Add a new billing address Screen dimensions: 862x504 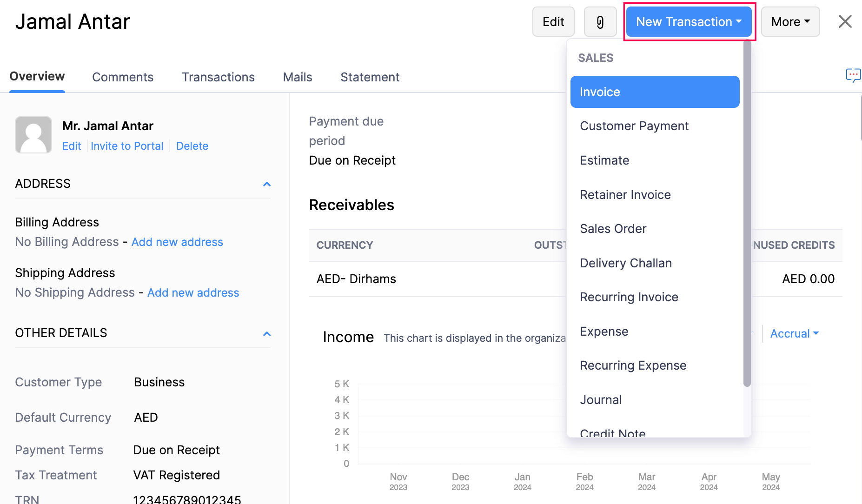[x=177, y=242]
